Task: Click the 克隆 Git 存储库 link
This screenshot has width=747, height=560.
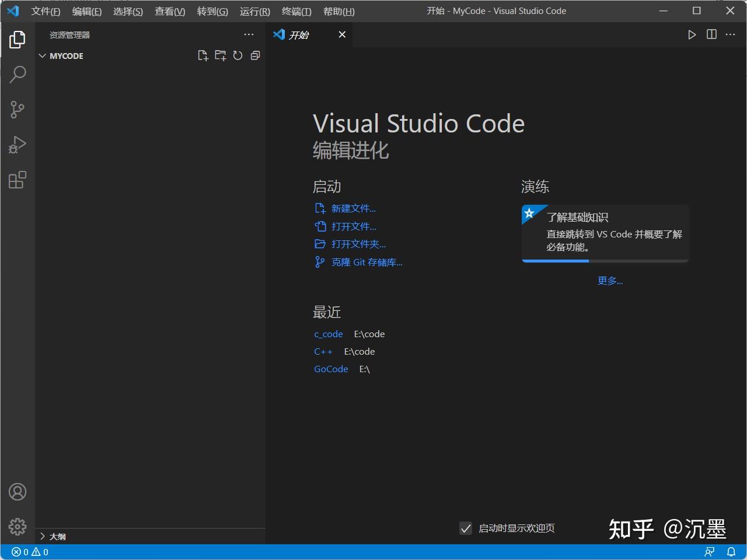Action: coord(367,262)
